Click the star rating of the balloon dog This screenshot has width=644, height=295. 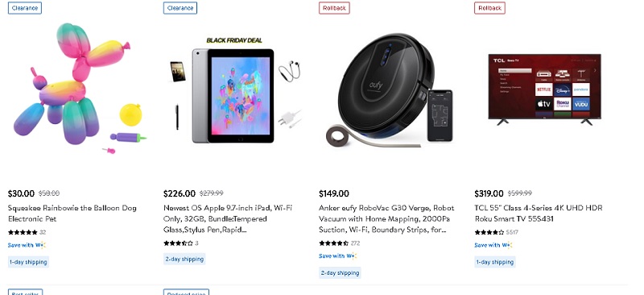pos(23,232)
